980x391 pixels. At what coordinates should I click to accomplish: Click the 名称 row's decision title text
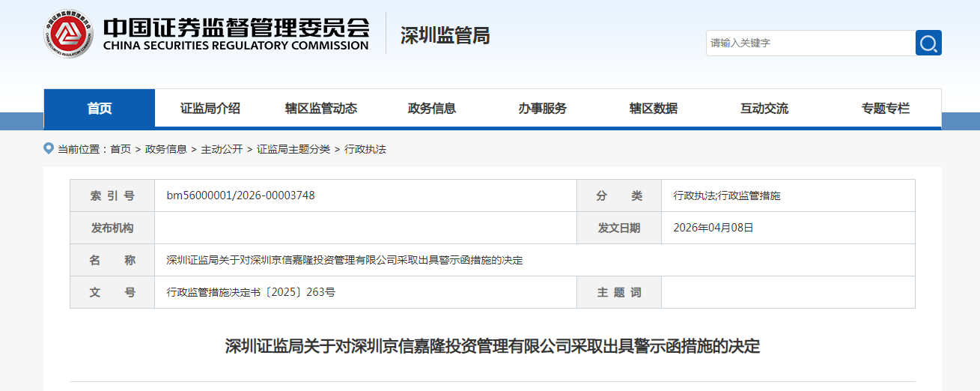344,260
